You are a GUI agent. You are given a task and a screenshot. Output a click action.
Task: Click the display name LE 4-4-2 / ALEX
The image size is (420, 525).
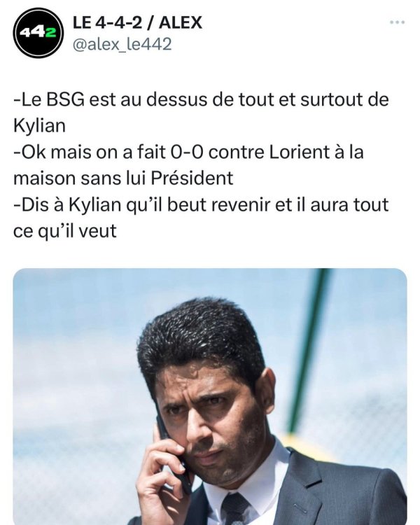point(137,23)
